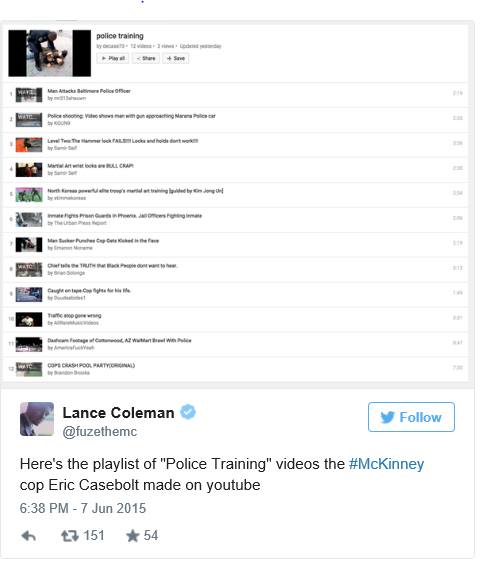Click the retweet icon showing 151
The width and height of the screenshot is (480, 565).
pyautogui.click(x=70, y=536)
